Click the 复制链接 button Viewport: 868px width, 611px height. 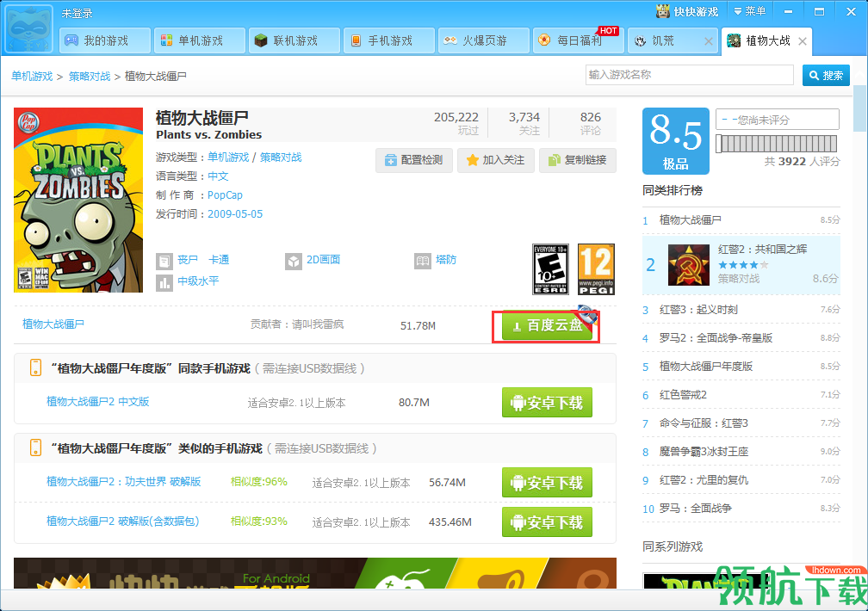[x=577, y=160]
